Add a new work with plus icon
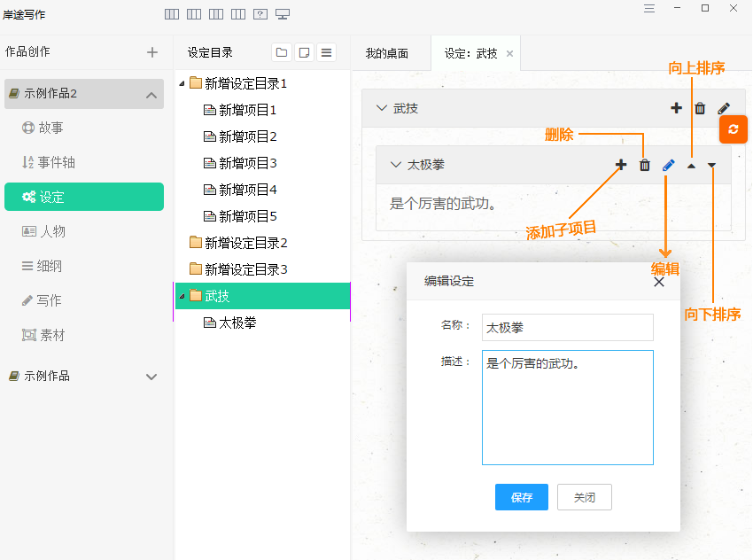Image resolution: width=753 pixels, height=560 pixels. click(152, 52)
